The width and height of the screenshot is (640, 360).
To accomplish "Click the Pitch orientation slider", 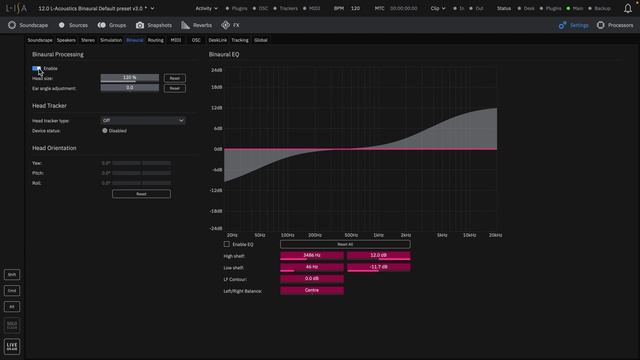I will click(x=141, y=173).
